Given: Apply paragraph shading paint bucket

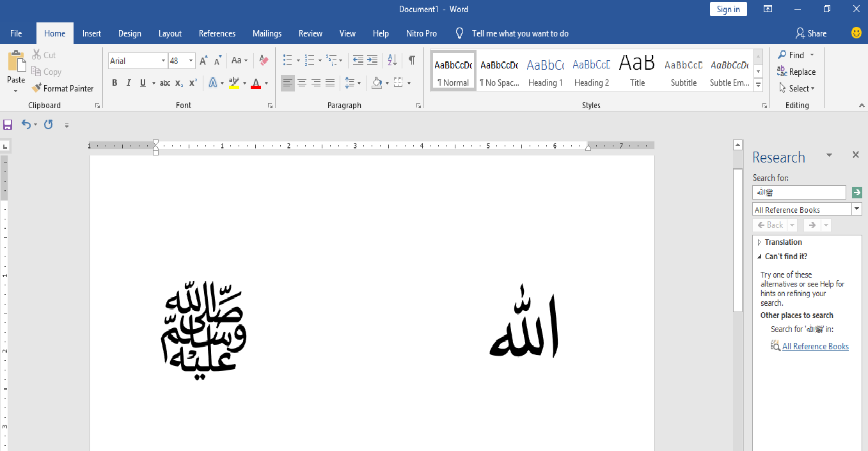Looking at the screenshot, I should pos(377,83).
